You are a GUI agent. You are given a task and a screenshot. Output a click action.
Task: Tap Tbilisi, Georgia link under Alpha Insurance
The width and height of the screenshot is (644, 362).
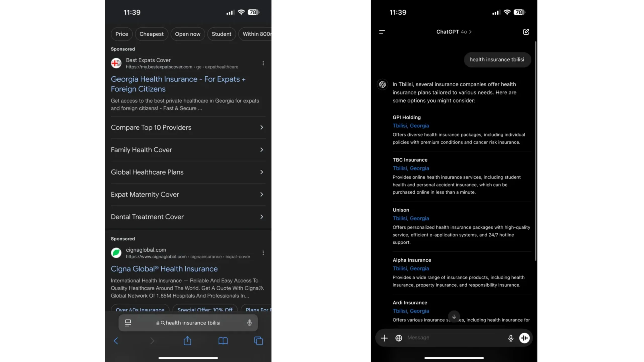411,268
